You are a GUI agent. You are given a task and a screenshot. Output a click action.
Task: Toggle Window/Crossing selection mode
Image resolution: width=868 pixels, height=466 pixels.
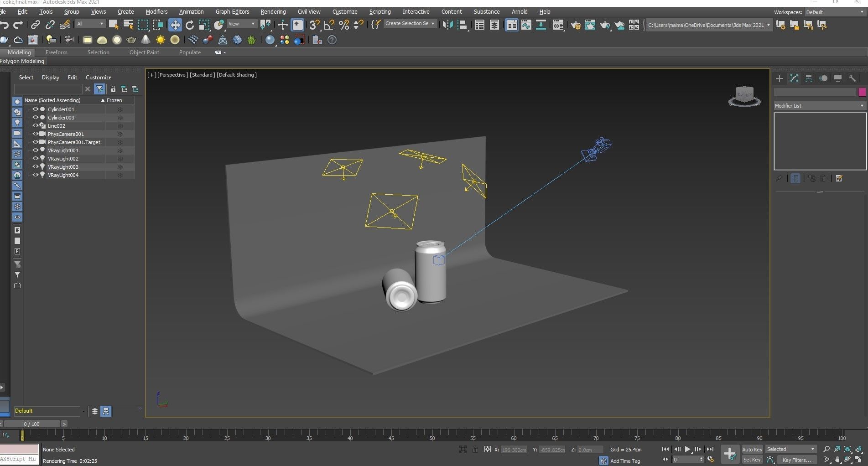tap(158, 25)
